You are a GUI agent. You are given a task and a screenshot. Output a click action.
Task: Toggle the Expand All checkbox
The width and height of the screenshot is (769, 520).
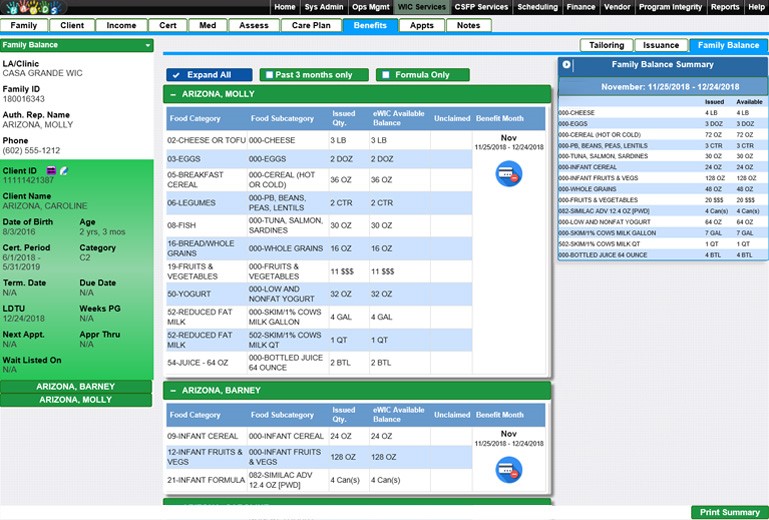[176, 75]
